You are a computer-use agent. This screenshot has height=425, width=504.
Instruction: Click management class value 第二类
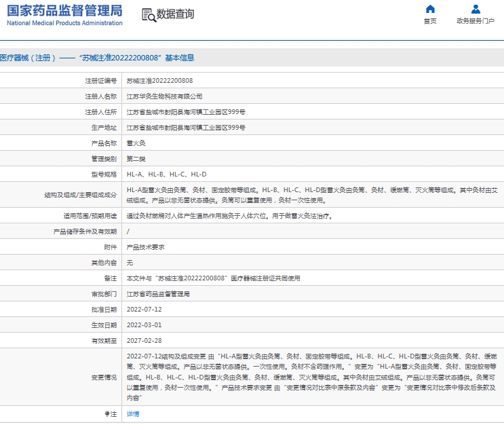point(136,159)
